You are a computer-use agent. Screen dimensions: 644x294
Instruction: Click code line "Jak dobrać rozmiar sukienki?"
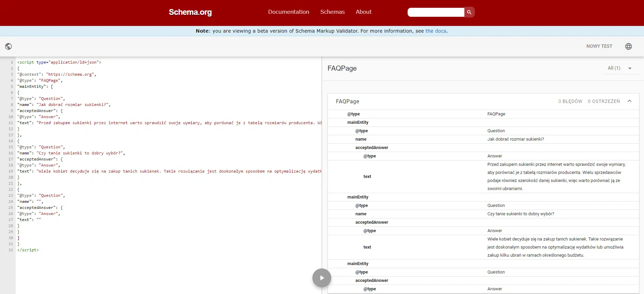[x=64, y=105]
